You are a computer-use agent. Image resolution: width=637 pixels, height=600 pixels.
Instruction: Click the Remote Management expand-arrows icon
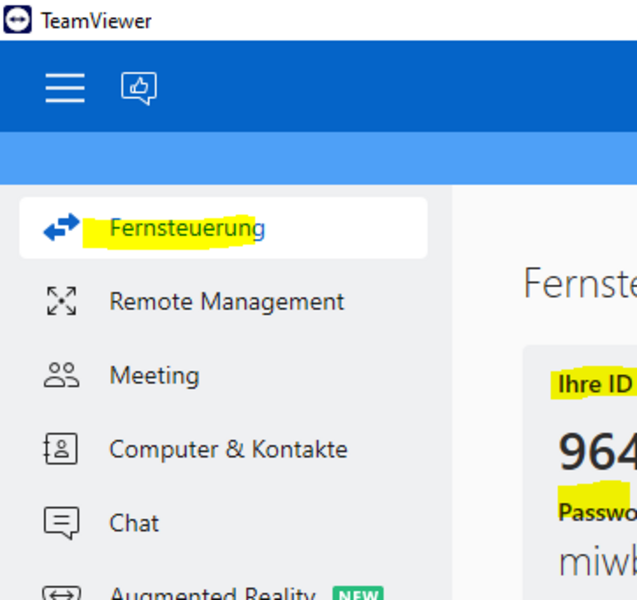click(61, 301)
